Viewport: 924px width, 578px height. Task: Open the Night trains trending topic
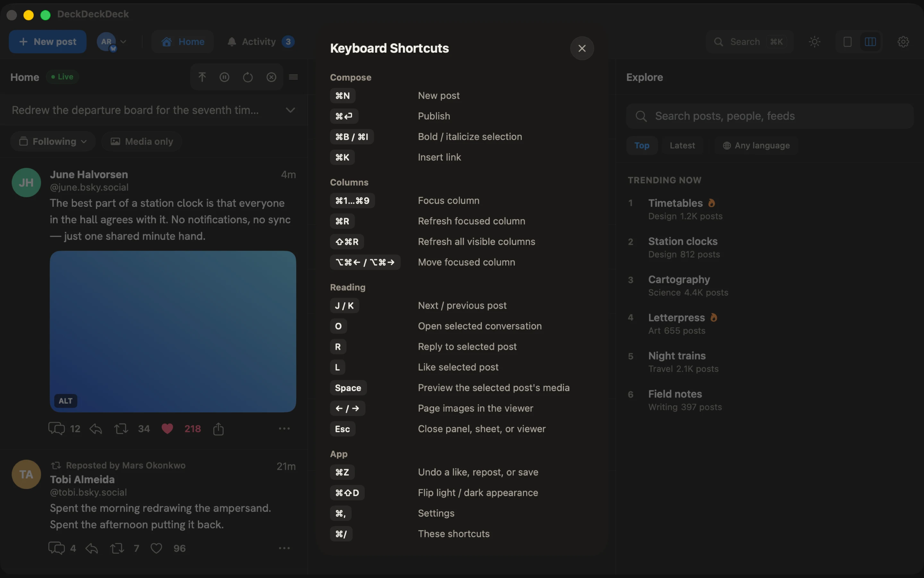[677, 356]
